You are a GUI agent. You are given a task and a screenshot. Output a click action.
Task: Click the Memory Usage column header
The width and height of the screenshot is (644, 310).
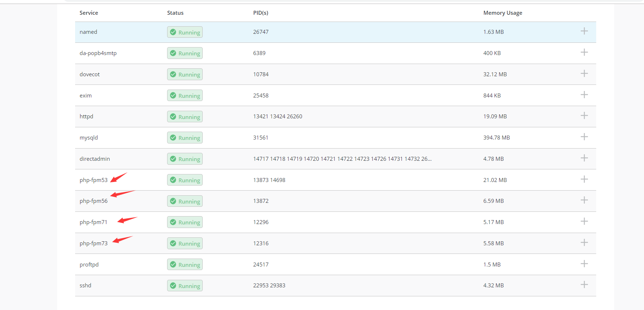tap(503, 13)
